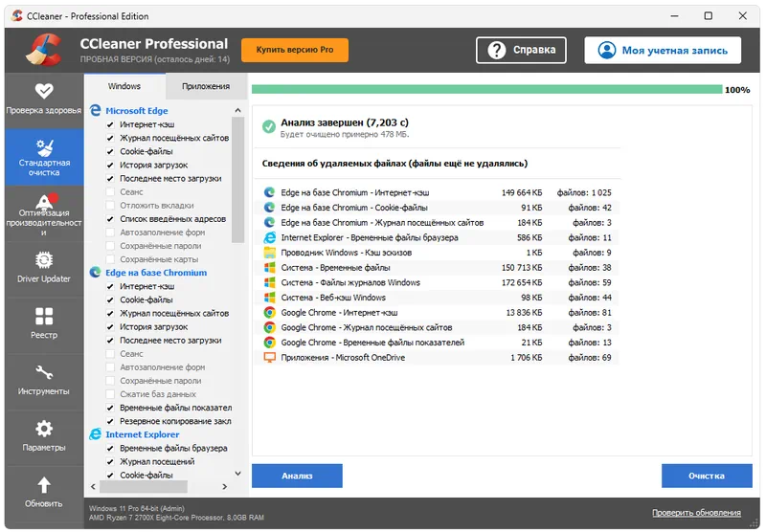Image resolution: width=766 pixels, height=532 pixels.
Task: Select Google Chrome - Журнал посещённых сайтов text
Action: [367, 327]
